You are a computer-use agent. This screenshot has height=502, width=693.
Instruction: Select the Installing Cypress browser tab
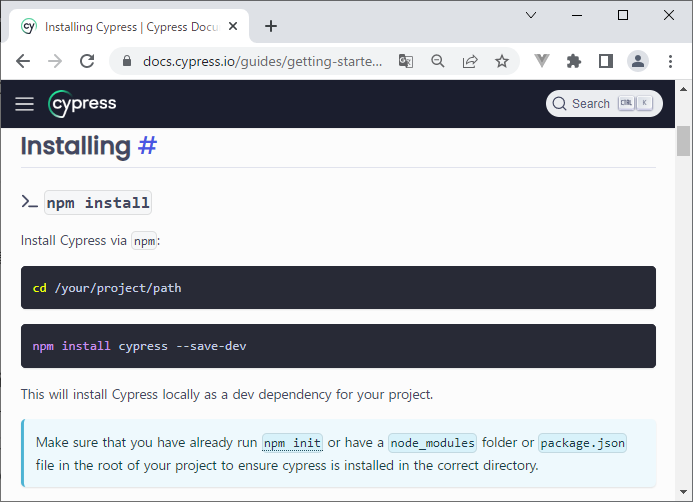tap(129, 27)
